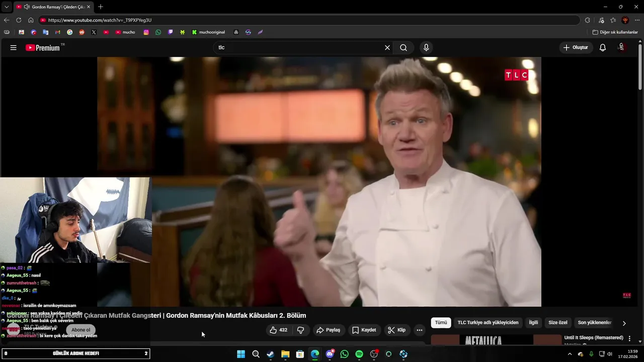Click the video player frame
This screenshot has width=644, height=362.
319,182
